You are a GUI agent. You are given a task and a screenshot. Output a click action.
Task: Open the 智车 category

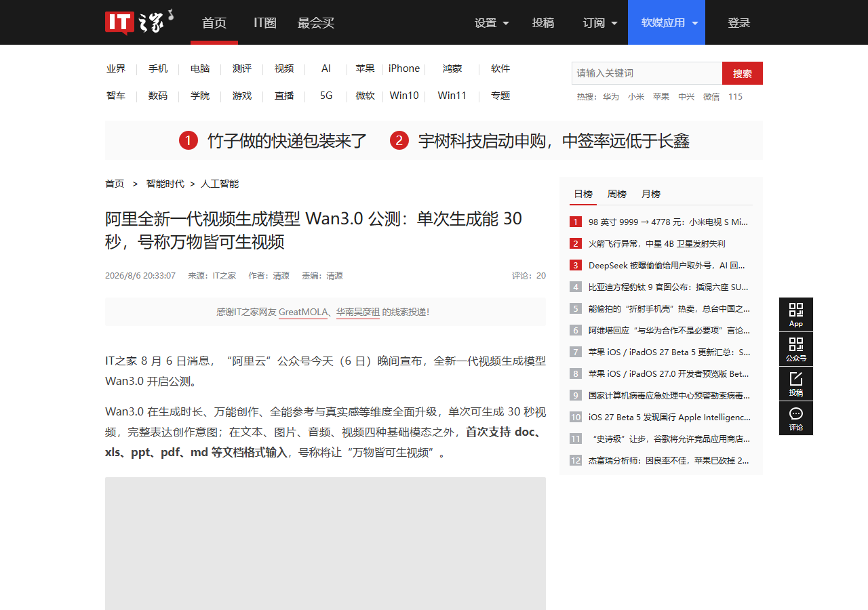coord(116,96)
